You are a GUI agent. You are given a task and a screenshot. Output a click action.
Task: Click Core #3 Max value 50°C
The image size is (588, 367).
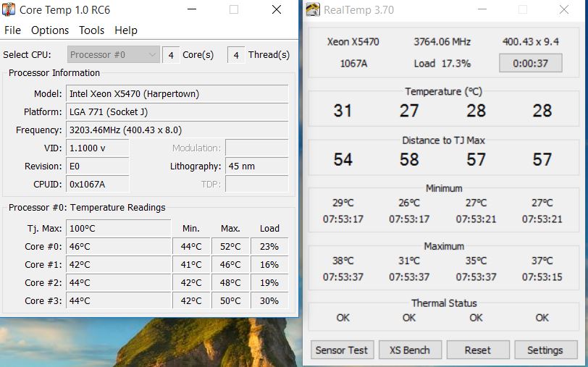pos(230,300)
